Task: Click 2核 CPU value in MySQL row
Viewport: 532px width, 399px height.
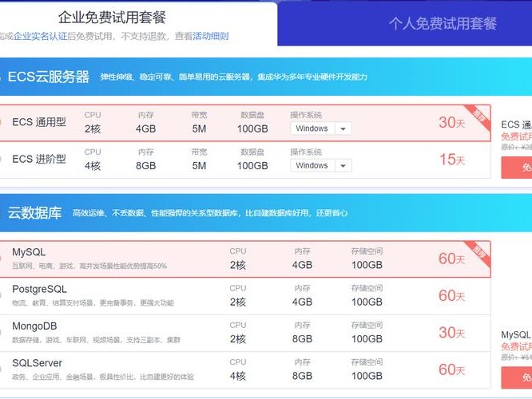Action: tap(238, 265)
